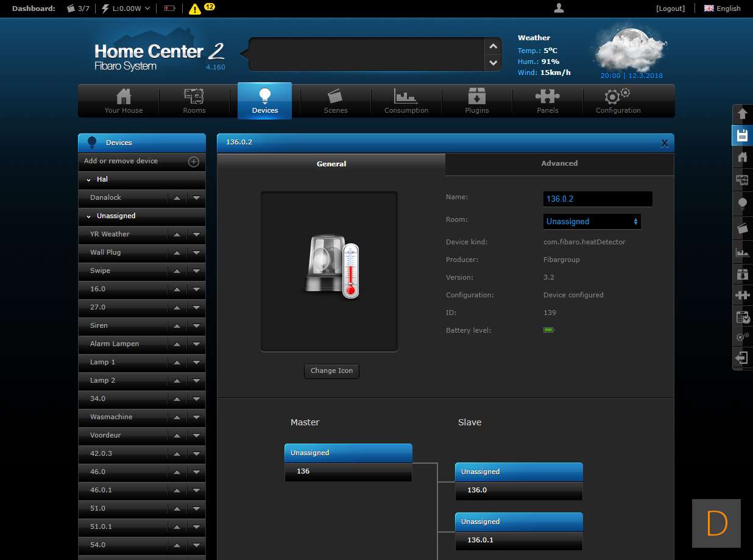Click the sidebar scroll-to-top arrow icon
This screenshot has height=560, width=753.
pyautogui.click(x=742, y=113)
